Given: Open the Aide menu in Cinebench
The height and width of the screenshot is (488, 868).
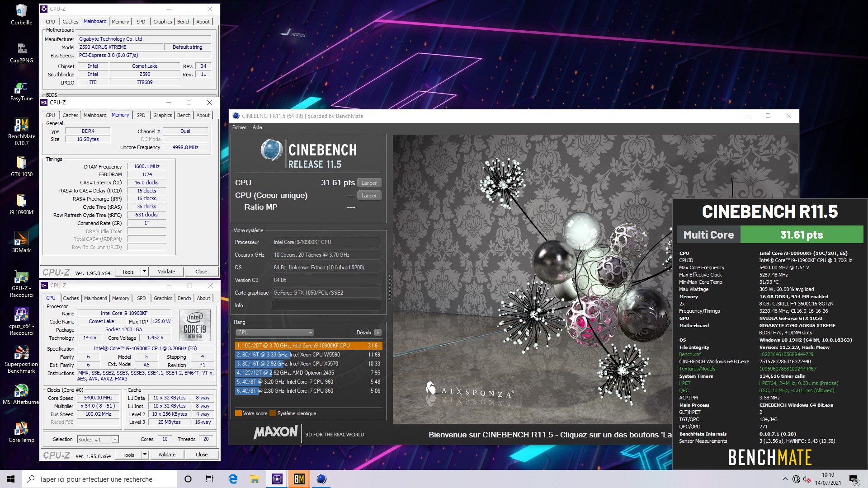Looking at the screenshot, I should (257, 127).
